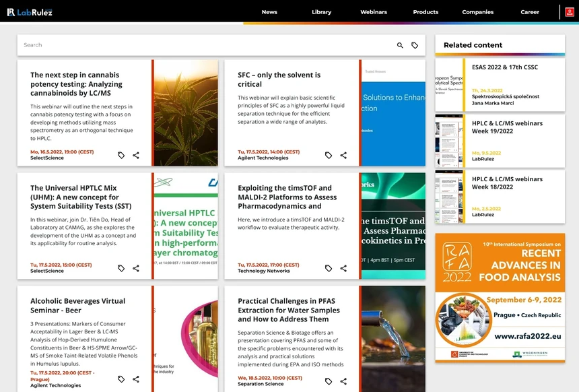Open 'SFC – only the solvent is critical' title
The image size is (579, 392).
coord(279,79)
